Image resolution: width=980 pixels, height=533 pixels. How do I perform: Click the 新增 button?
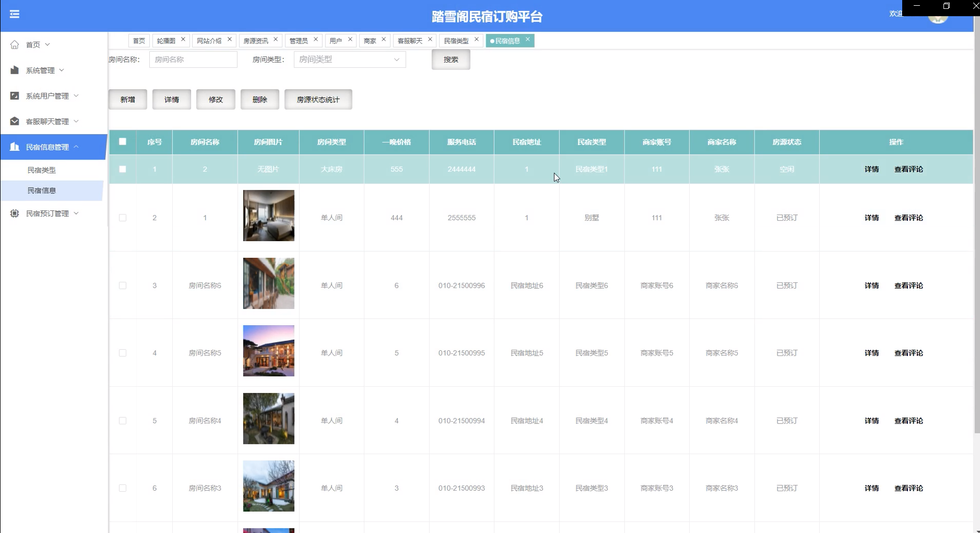(128, 99)
